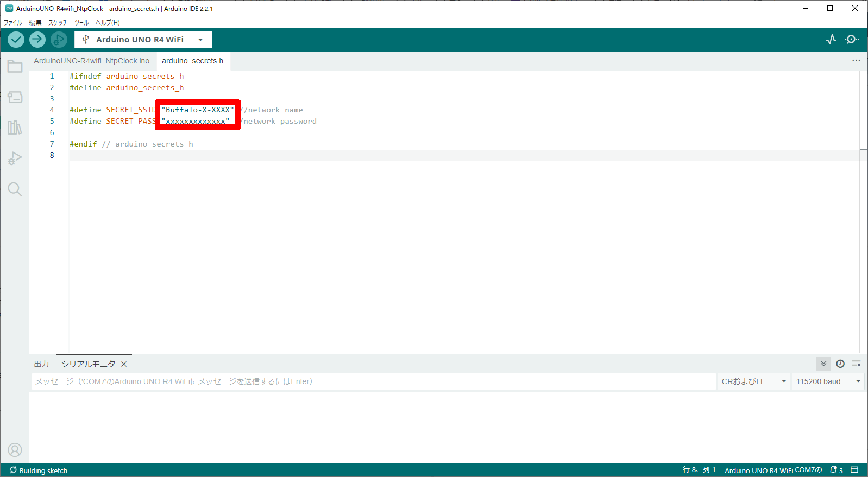This screenshot has width=868, height=477.
Task: Open the Library Manager books icon
Action: (15, 128)
